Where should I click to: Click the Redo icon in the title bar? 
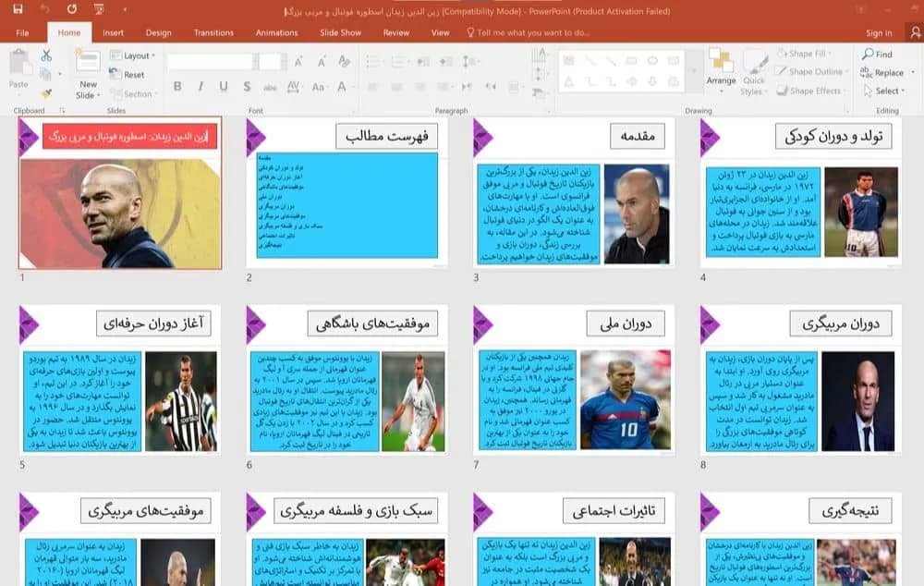coord(72,9)
